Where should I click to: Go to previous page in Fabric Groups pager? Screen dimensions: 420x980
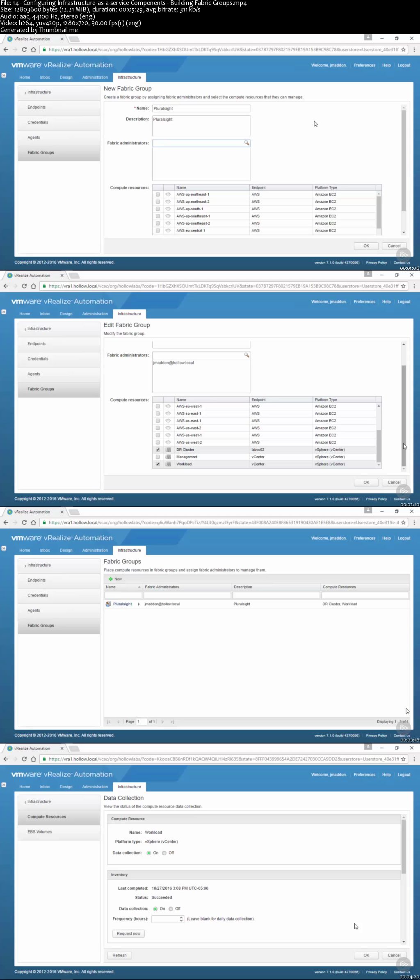[119, 721]
